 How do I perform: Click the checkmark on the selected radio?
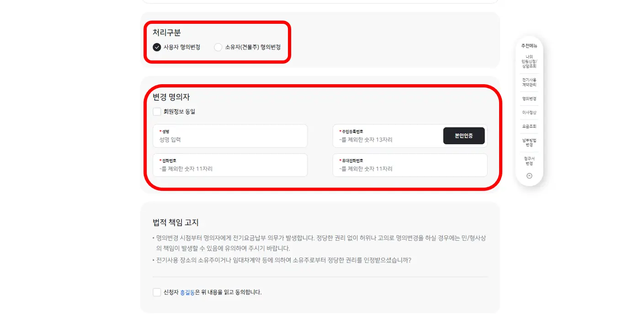tap(157, 47)
